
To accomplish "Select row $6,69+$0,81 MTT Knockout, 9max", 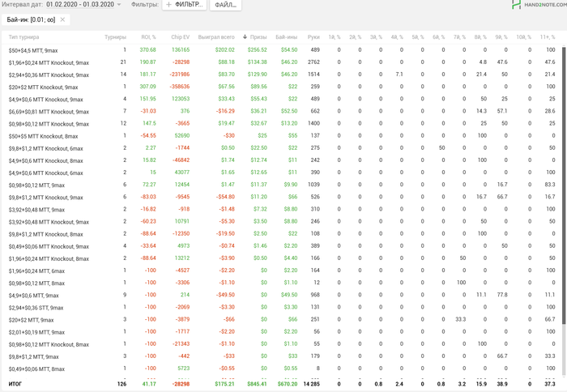I will (282, 112).
